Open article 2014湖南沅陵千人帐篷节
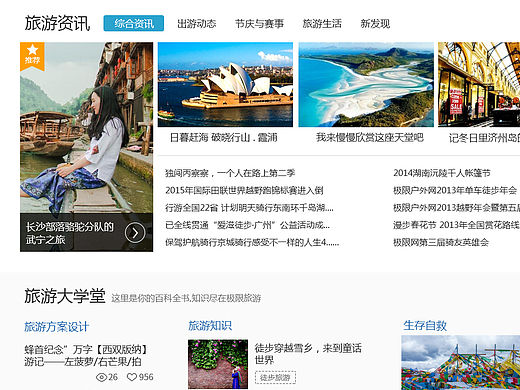 pyautogui.click(x=442, y=173)
